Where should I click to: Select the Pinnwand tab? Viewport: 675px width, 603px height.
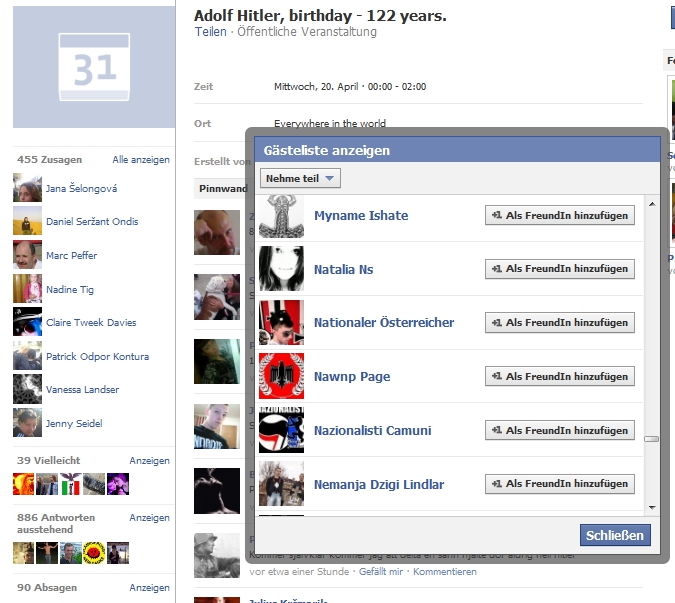[222, 189]
